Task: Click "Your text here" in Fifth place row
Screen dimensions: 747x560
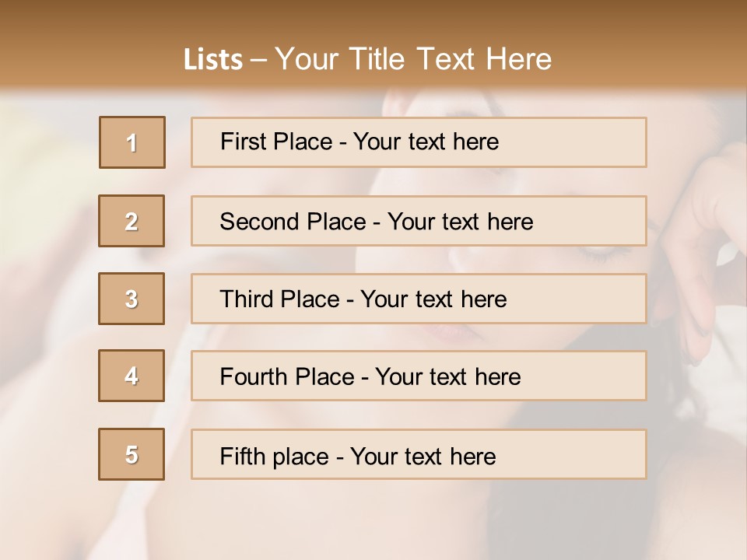Action: click(x=423, y=456)
